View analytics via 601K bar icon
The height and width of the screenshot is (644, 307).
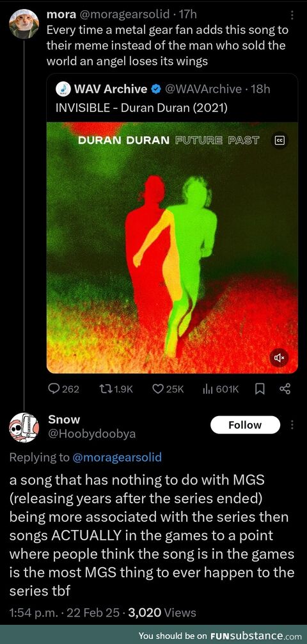tap(208, 389)
